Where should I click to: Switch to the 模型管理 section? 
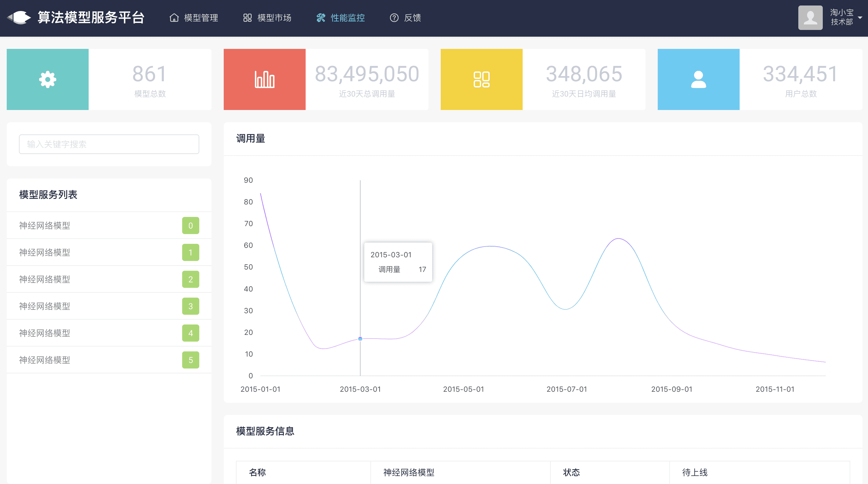[x=200, y=17]
